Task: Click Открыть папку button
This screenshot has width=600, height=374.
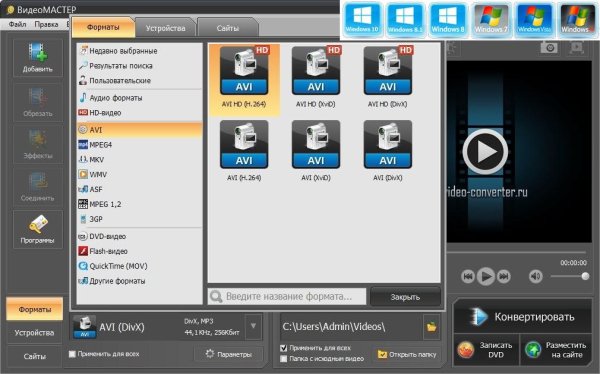Action: [407, 354]
